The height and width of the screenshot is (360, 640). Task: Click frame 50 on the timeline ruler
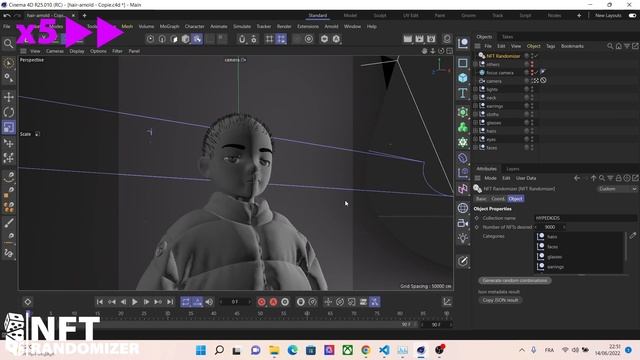(260, 313)
